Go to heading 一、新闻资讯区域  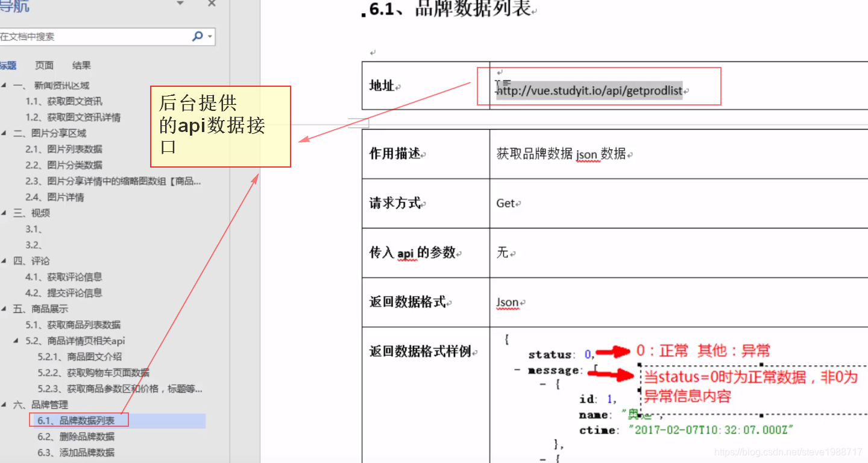51,85
